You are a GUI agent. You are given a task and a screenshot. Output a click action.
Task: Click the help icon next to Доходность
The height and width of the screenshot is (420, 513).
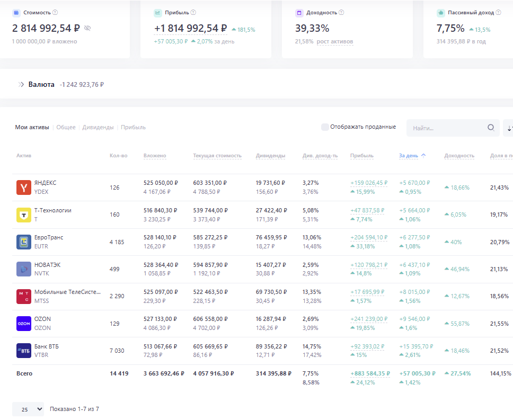(x=341, y=12)
